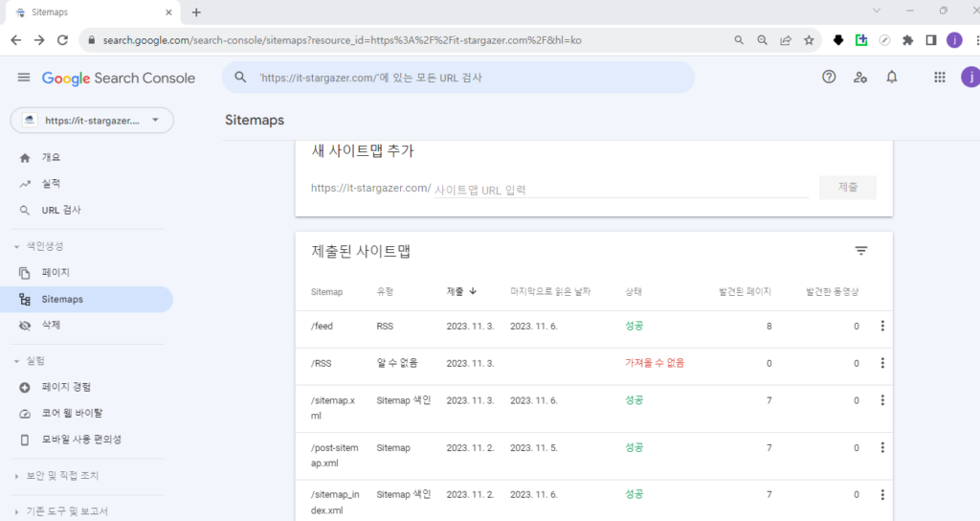Image resolution: width=980 pixels, height=521 pixels.
Task: Click the search icon in URL inspection bar
Action: (240, 78)
